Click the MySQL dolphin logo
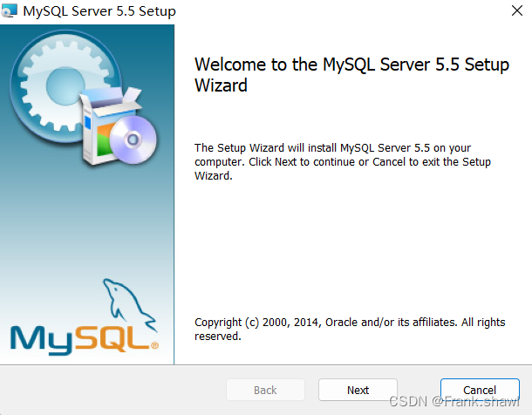532x415 pixels. tap(85, 317)
